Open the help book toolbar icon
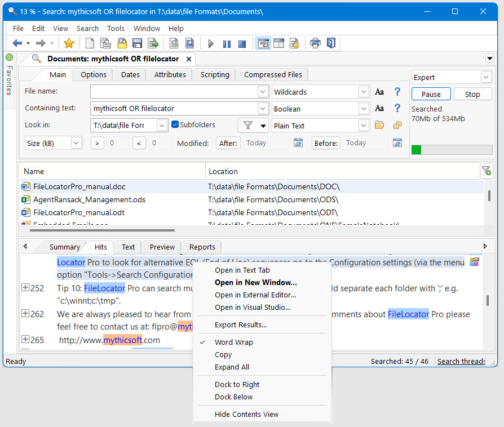504x427 pixels. tap(331, 43)
